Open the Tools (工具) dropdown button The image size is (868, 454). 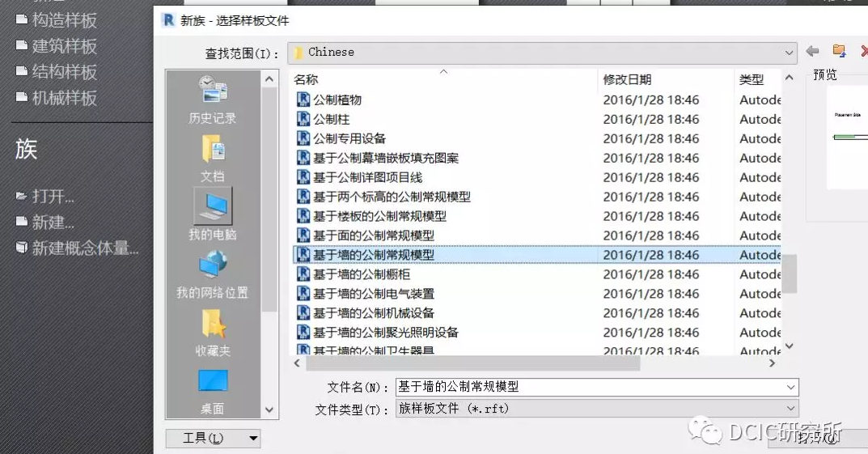(213, 438)
